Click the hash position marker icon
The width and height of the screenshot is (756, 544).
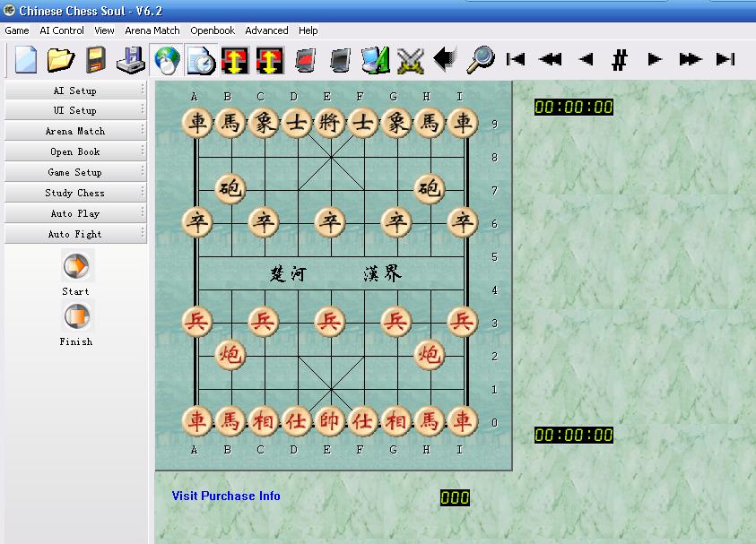tap(620, 60)
